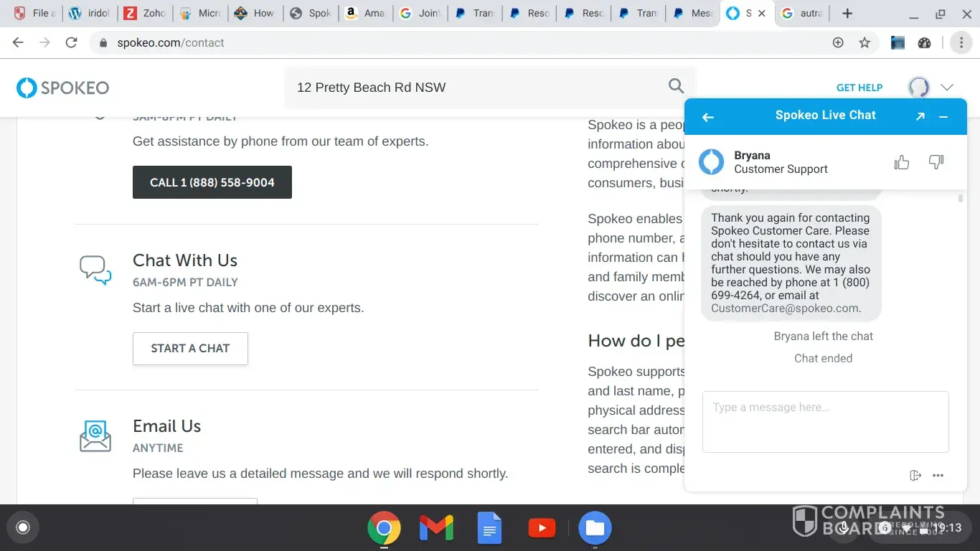Click the chat message input box

825,422
